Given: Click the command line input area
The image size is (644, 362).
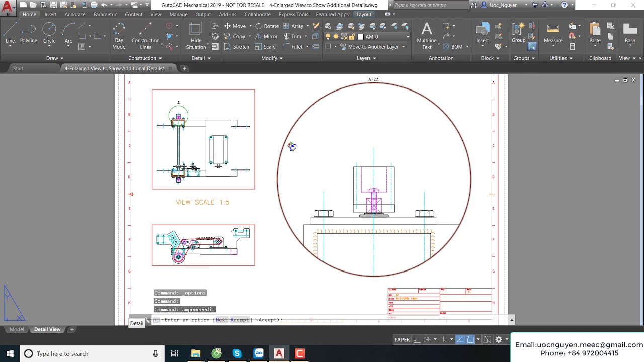Looking at the screenshot, I should pyautogui.click(x=332, y=320).
